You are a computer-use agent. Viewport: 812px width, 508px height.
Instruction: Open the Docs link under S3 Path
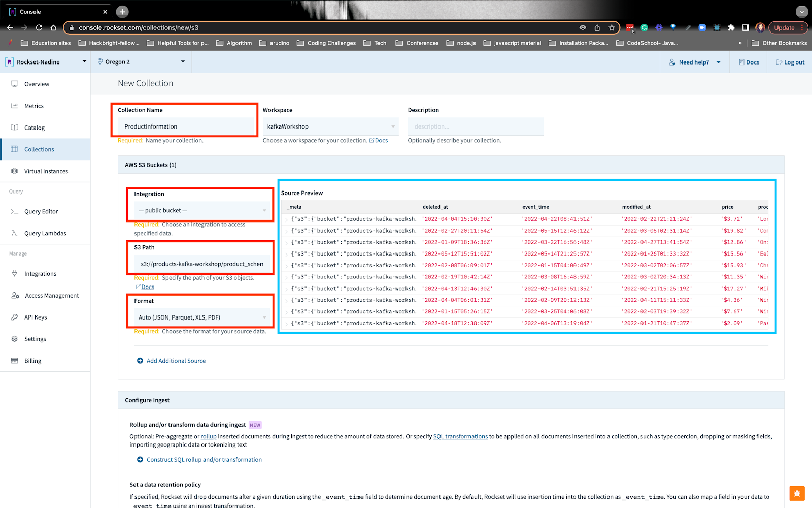click(148, 287)
